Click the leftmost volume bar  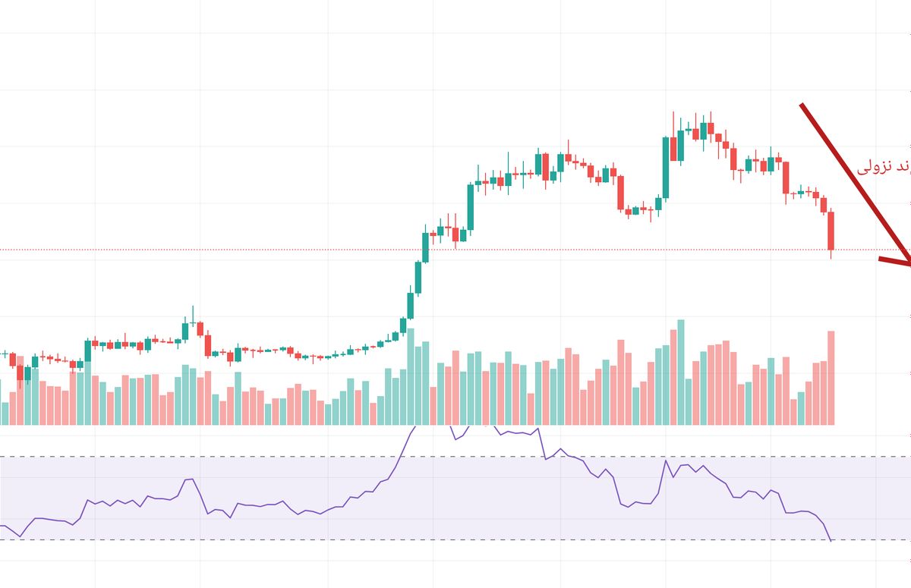coord(5,413)
